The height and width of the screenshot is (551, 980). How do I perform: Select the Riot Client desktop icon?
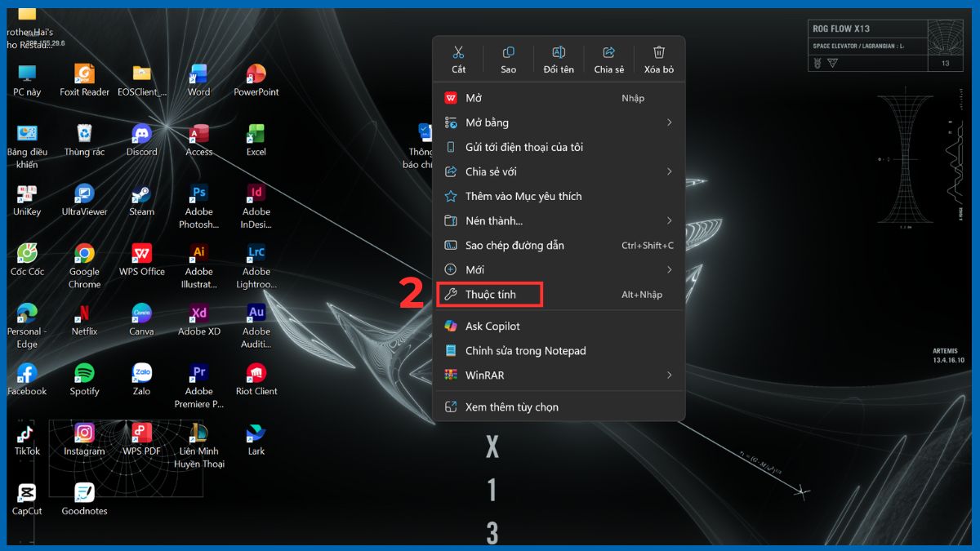(x=256, y=380)
